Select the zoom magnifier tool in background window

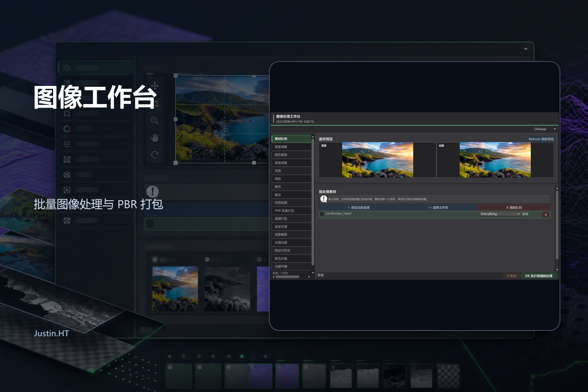155,121
